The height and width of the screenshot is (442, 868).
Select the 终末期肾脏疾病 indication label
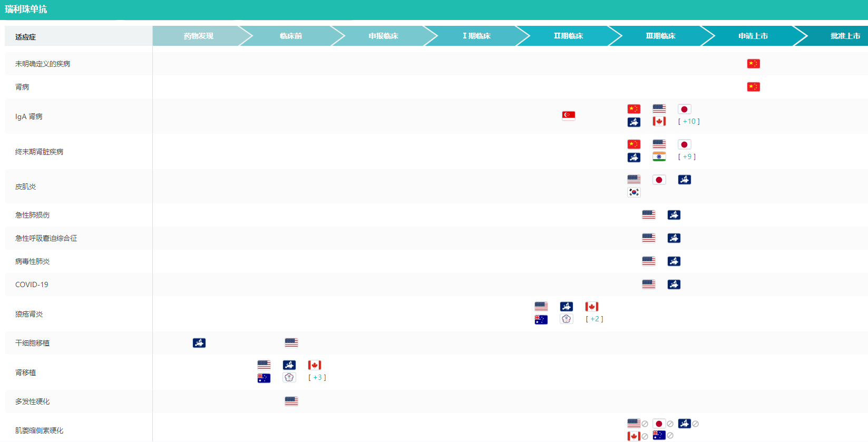pyautogui.click(x=40, y=152)
